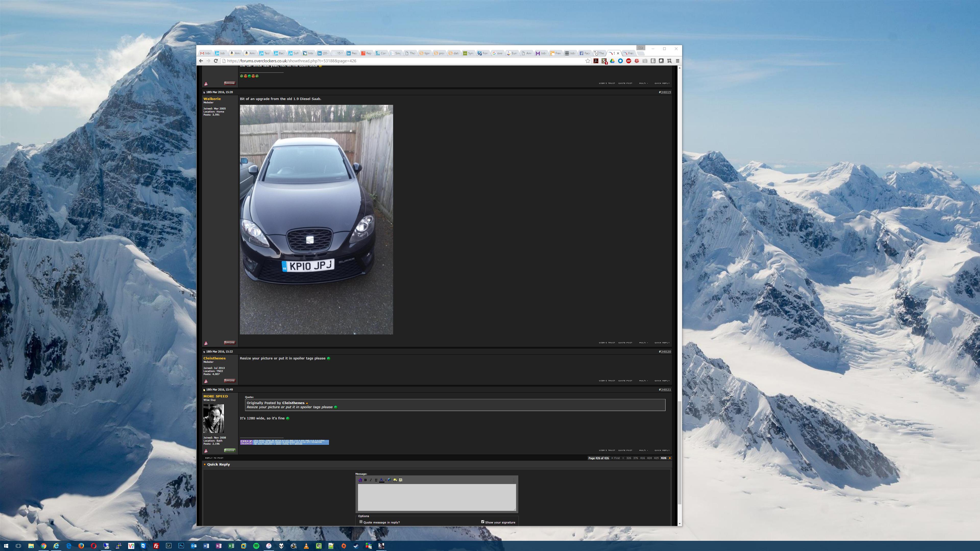Click the browser address bar URL
980x551 pixels.
[x=292, y=61]
